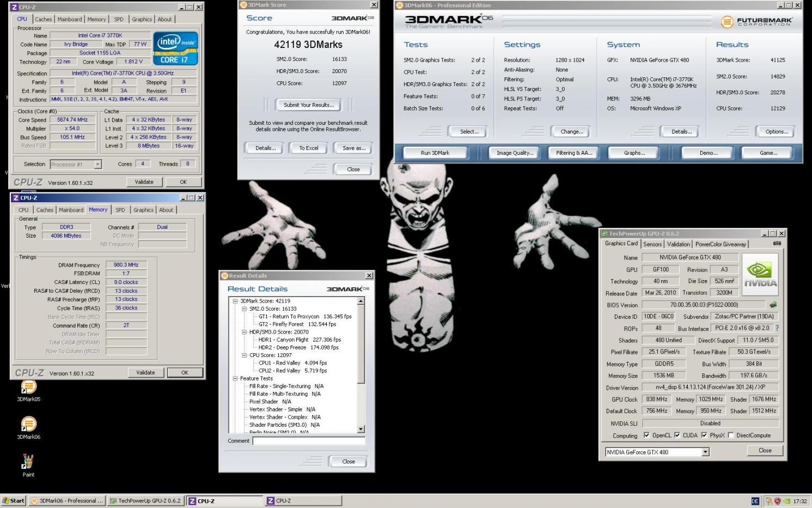The height and width of the screenshot is (508, 812).
Task: Click the Game... button in 3DMark06
Action: [768, 153]
